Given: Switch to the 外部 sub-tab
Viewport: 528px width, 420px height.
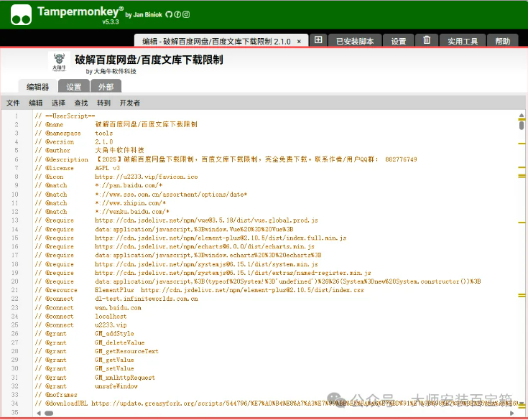Looking at the screenshot, I should click(x=106, y=87).
